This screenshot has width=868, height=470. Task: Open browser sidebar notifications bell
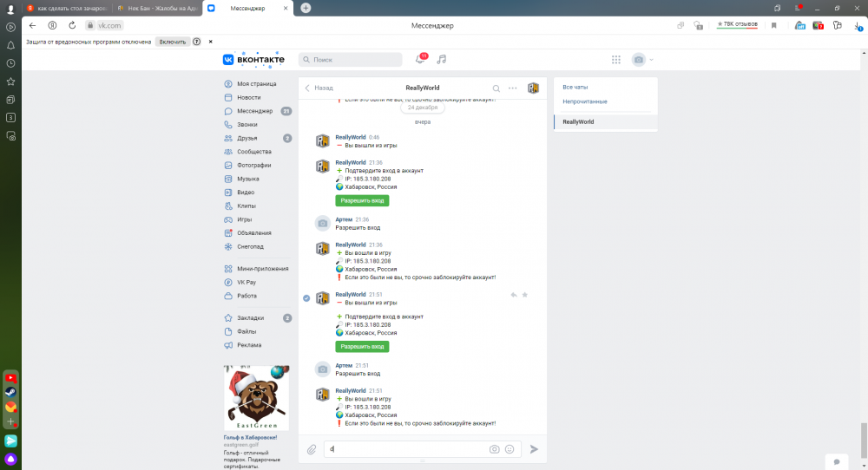(x=10, y=45)
